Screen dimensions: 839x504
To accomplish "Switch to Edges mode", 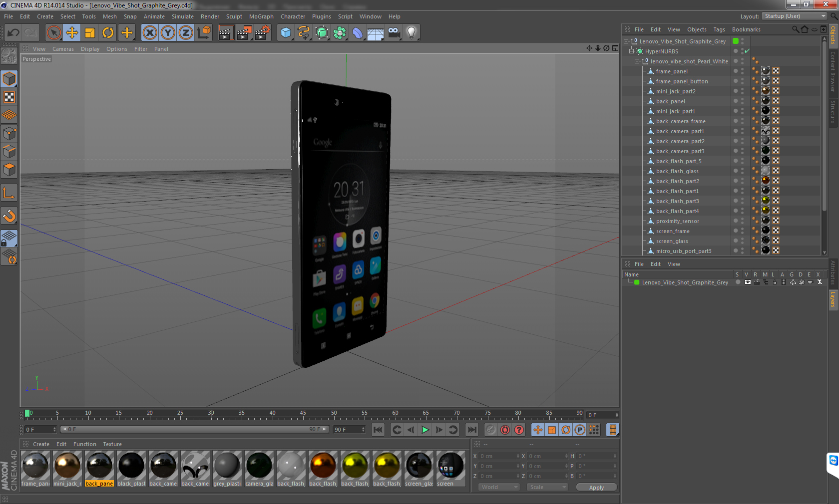I will point(9,152).
